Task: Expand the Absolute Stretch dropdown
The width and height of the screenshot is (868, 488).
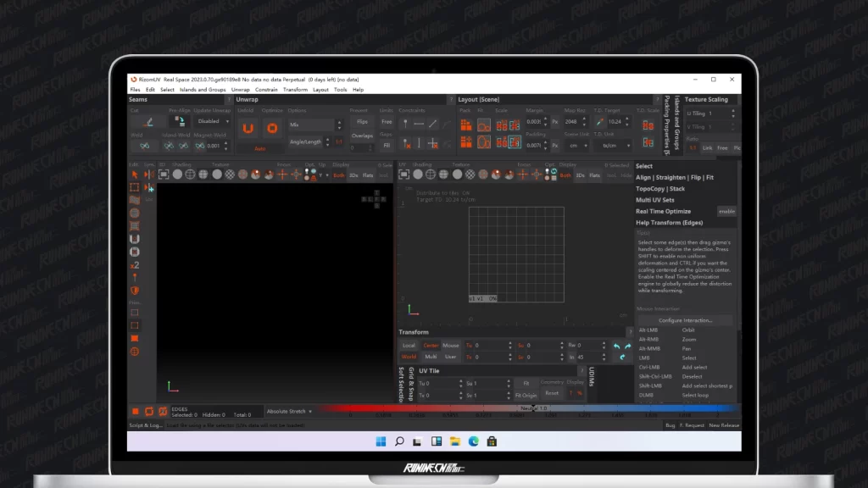Action: coord(289,411)
